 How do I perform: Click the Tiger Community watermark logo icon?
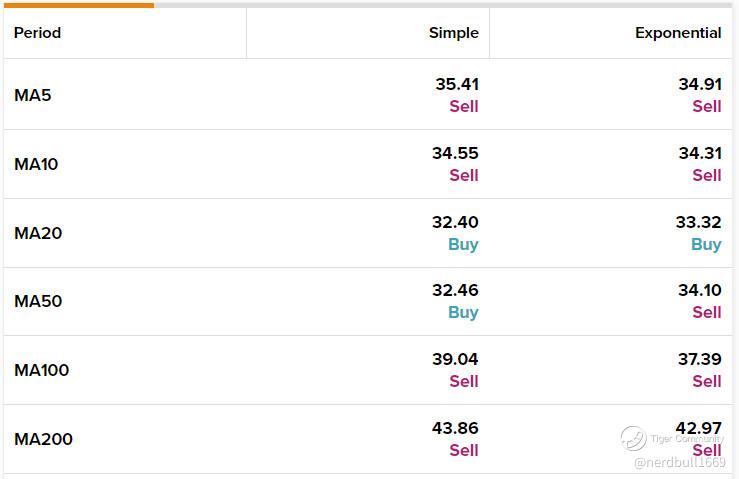click(x=633, y=438)
